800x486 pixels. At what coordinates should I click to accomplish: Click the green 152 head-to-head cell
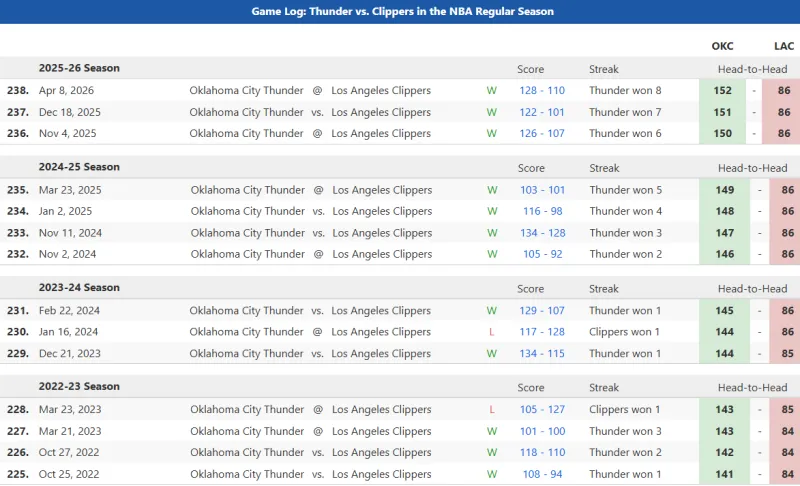pos(722,90)
